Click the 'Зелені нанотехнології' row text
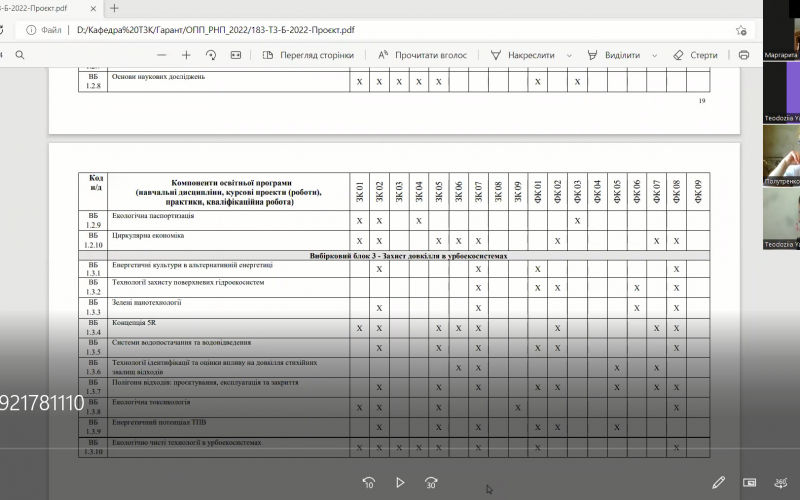 [x=146, y=303]
